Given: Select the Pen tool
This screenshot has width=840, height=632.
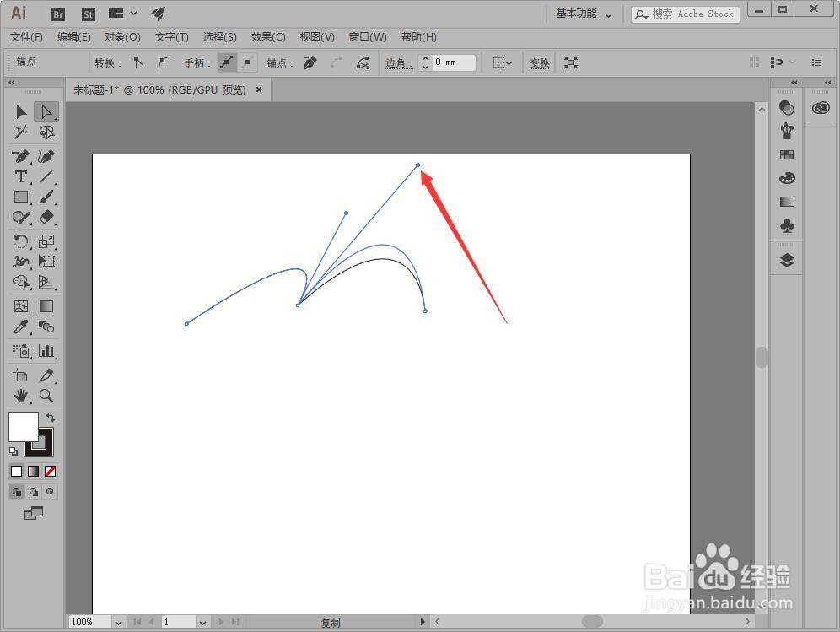Looking at the screenshot, I should point(21,157).
